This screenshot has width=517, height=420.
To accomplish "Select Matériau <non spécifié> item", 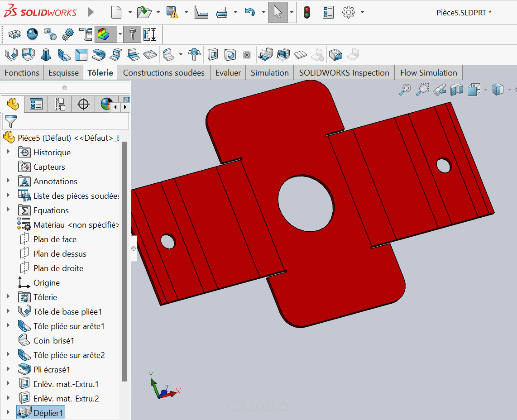I will click(76, 224).
